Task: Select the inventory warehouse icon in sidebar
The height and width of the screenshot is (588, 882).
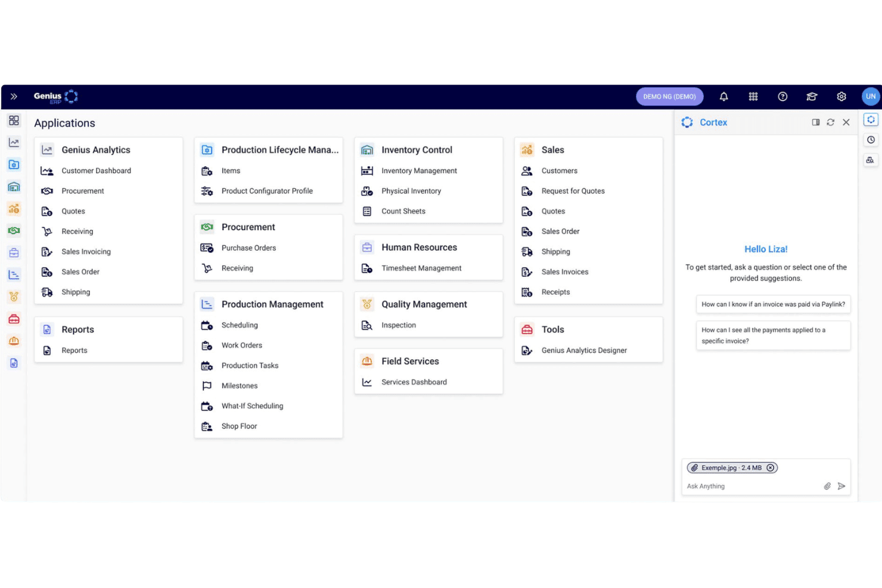Action: tap(14, 186)
